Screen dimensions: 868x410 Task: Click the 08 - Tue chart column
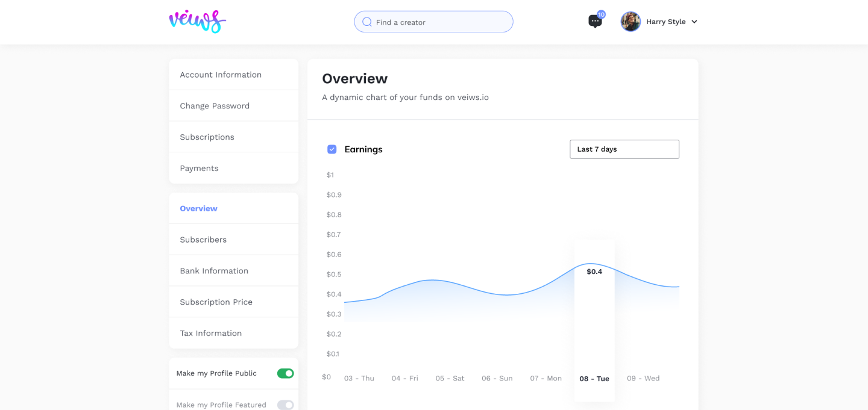594,320
